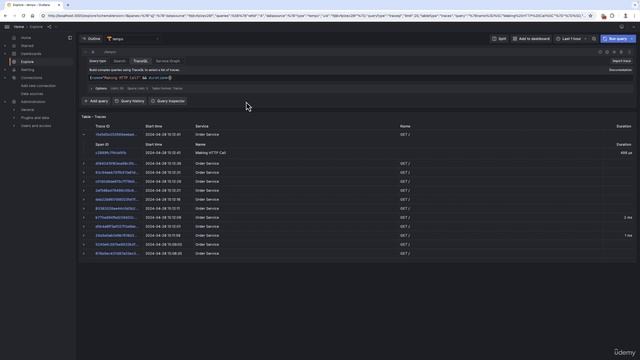The image size is (640, 360).
Task: Expand the Alerting section in sidebar
Action: tap(5, 70)
